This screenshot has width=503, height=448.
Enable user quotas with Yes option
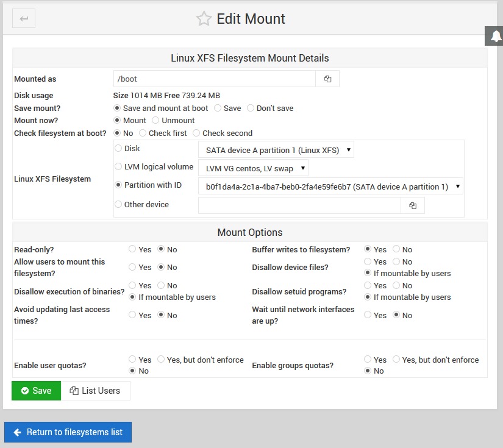[132, 360]
